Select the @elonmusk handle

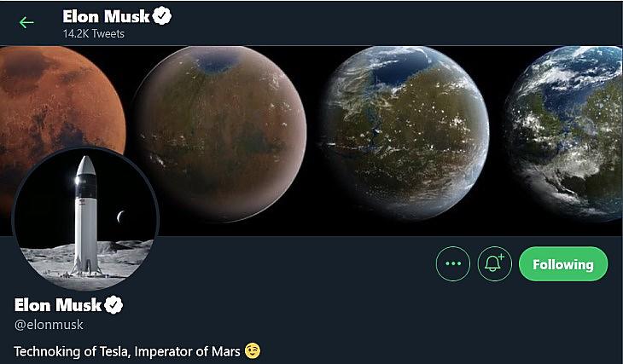click(49, 325)
